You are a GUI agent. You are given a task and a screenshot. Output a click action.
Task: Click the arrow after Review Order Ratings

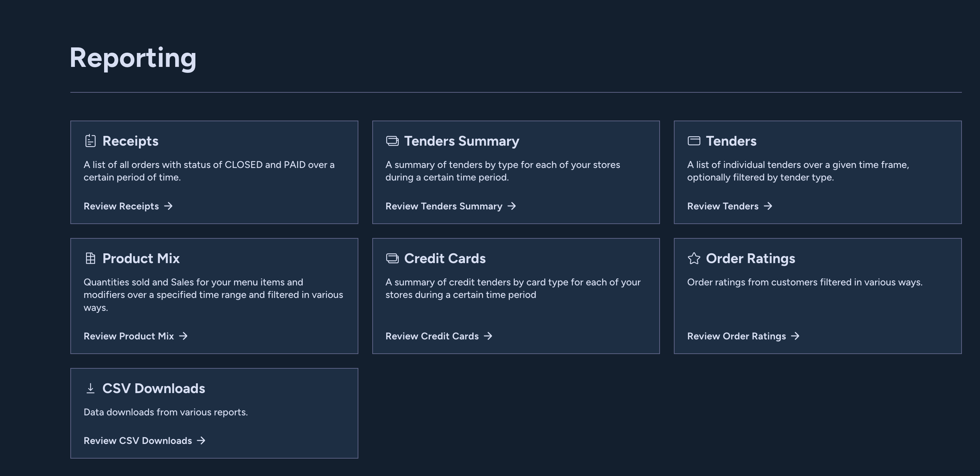point(795,336)
